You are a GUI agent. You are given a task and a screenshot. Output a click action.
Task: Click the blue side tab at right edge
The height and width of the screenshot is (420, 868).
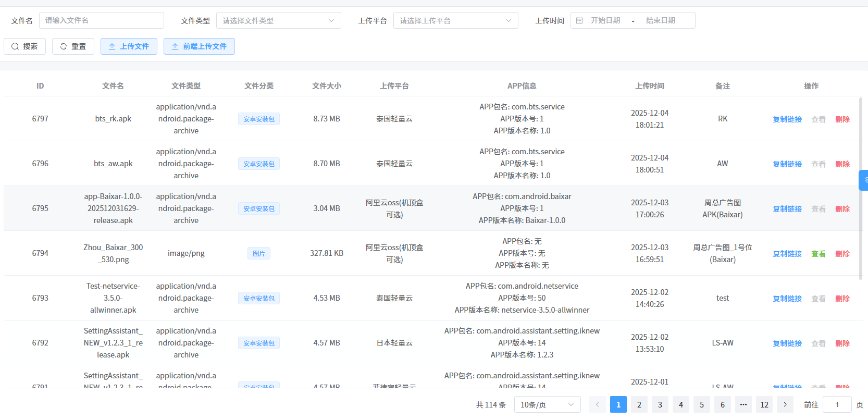pos(864,180)
